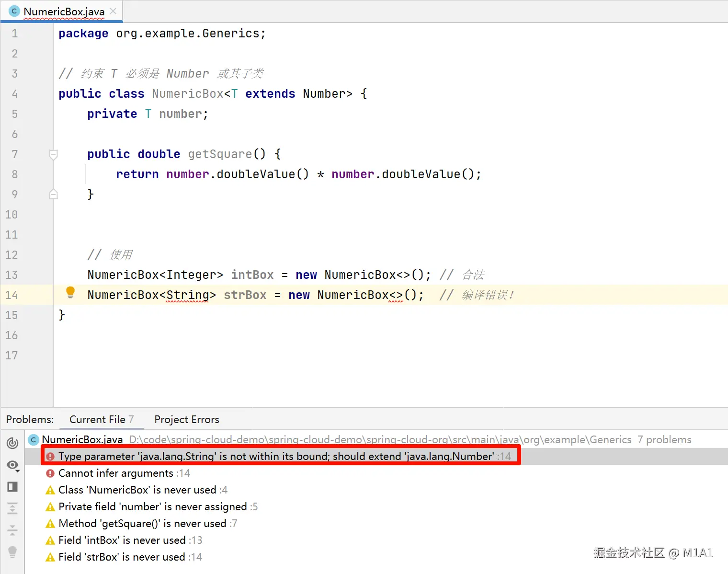Click the class icon beside NumericBox.java in Problems
The width and height of the screenshot is (728, 574).
click(34, 439)
